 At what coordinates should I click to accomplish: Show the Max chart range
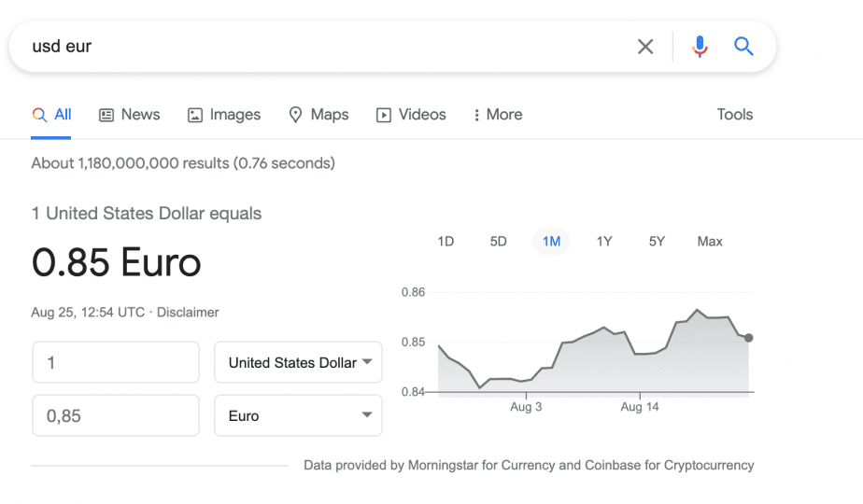(710, 242)
